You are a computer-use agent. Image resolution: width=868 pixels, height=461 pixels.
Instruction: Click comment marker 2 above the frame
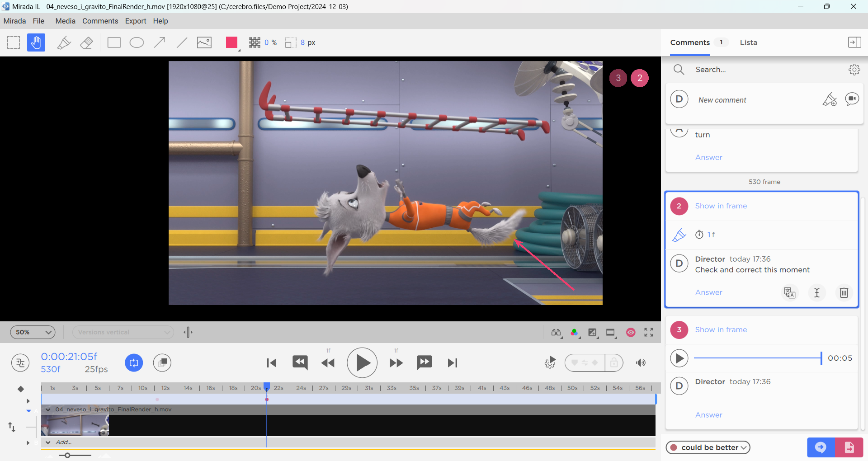click(640, 78)
